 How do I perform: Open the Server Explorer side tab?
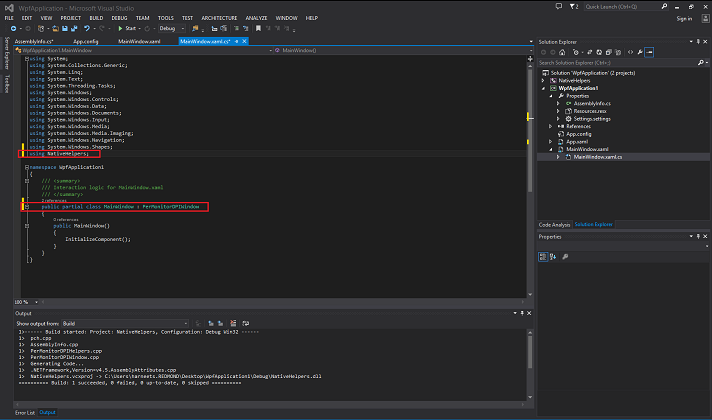point(6,53)
